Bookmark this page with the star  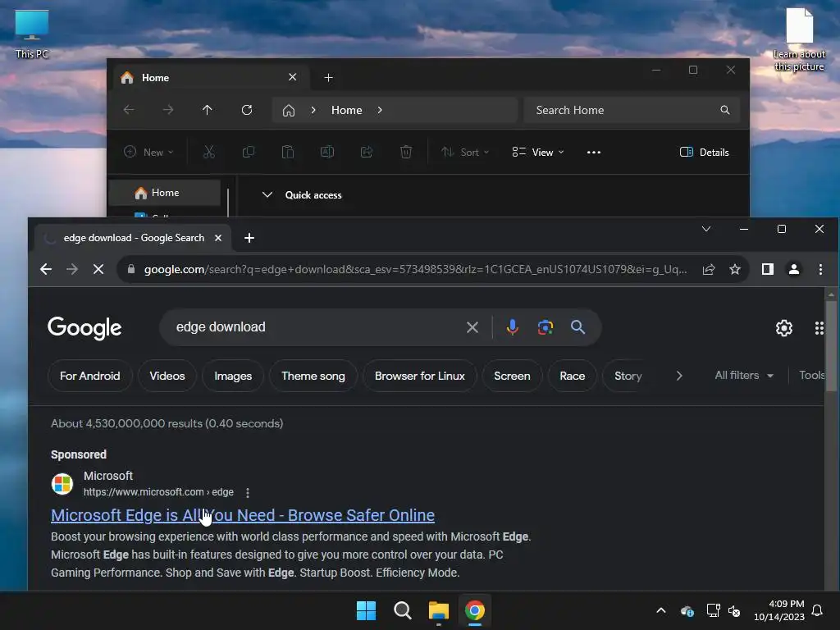click(x=735, y=269)
